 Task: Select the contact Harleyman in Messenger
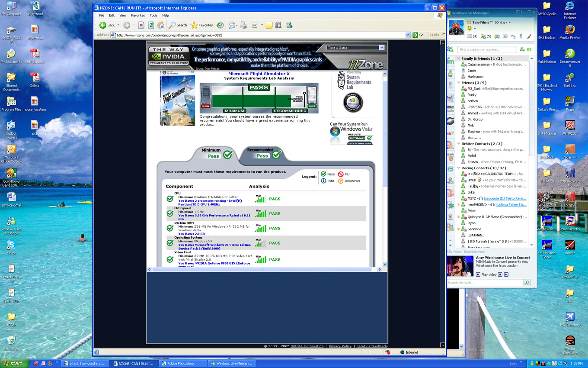coord(475,77)
